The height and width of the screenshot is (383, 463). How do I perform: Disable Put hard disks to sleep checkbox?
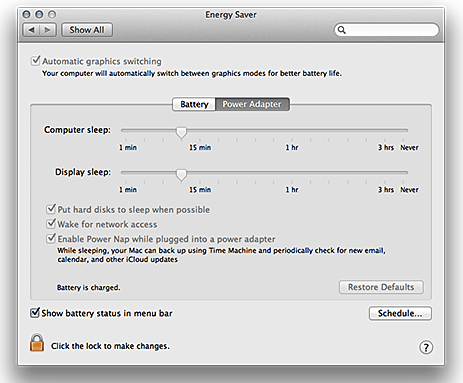coord(51,209)
